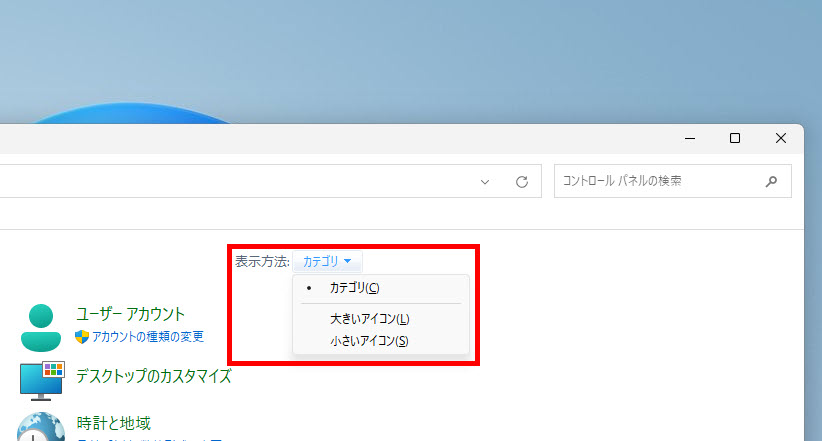Click inside the address bar path field
The width and height of the screenshot is (822, 441).
pyautogui.click(x=230, y=182)
